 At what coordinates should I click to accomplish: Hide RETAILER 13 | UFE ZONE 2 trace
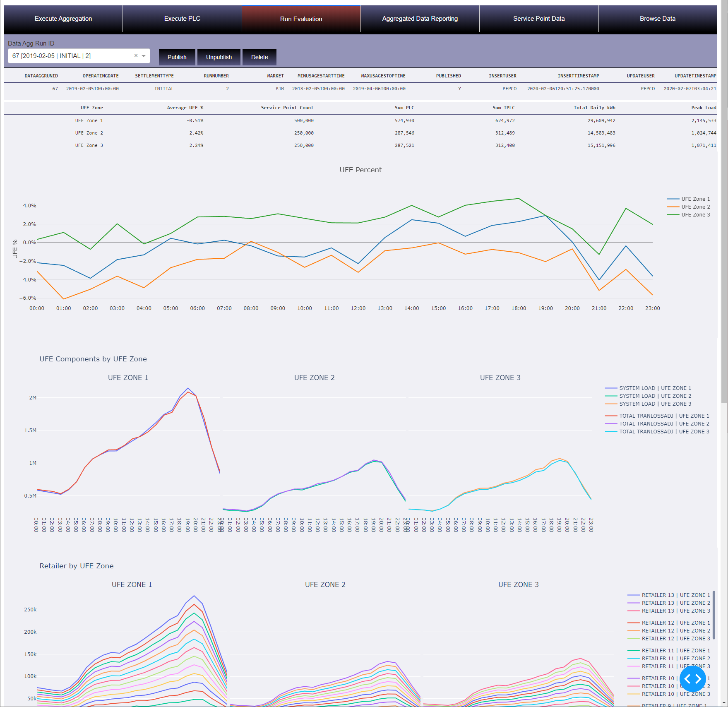[669, 603]
